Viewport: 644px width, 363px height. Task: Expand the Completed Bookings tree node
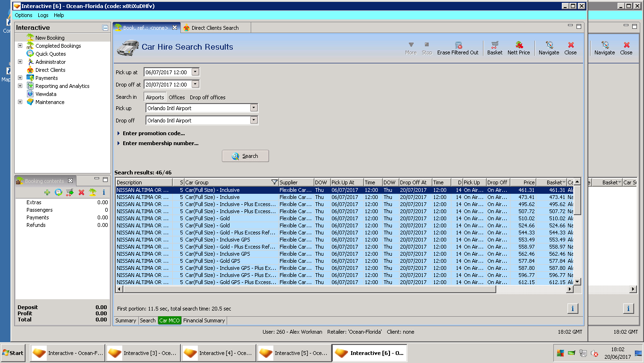[20, 46]
